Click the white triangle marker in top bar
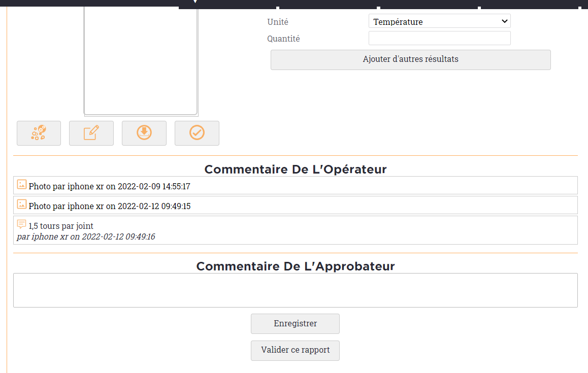 tap(195, 2)
